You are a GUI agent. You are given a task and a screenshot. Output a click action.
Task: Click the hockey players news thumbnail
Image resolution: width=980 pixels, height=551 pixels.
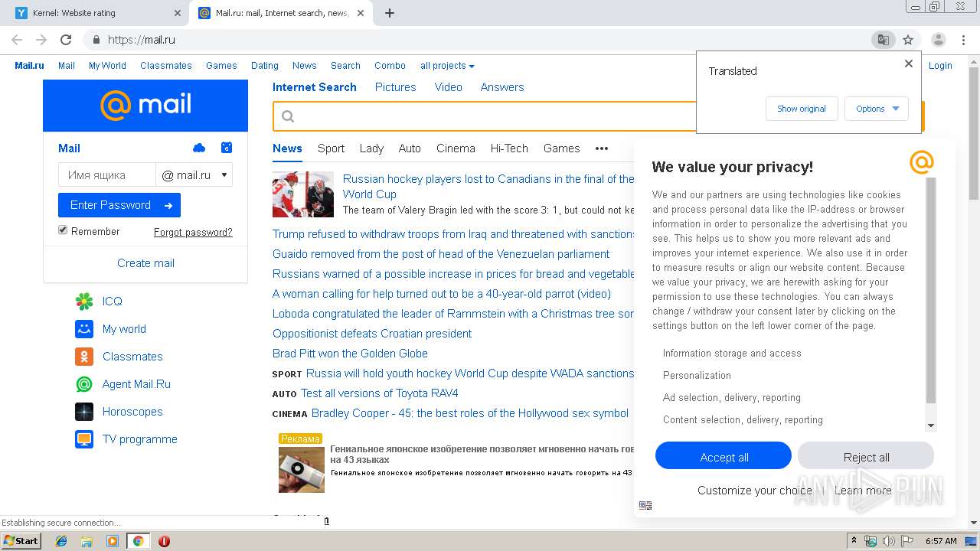click(x=303, y=194)
